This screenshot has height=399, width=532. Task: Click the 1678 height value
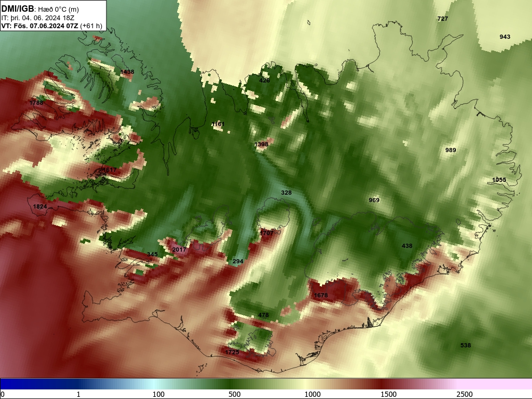pos(321,295)
